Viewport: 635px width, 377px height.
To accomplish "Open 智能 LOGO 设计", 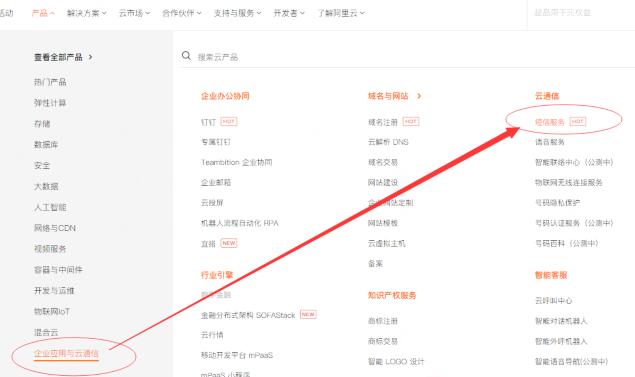I will coord(396,362).
